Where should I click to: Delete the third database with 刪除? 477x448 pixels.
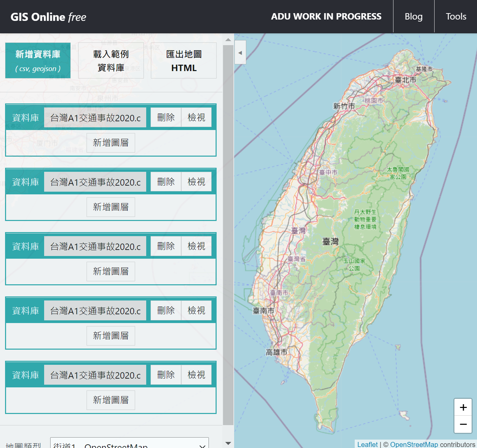coord(166,246)
